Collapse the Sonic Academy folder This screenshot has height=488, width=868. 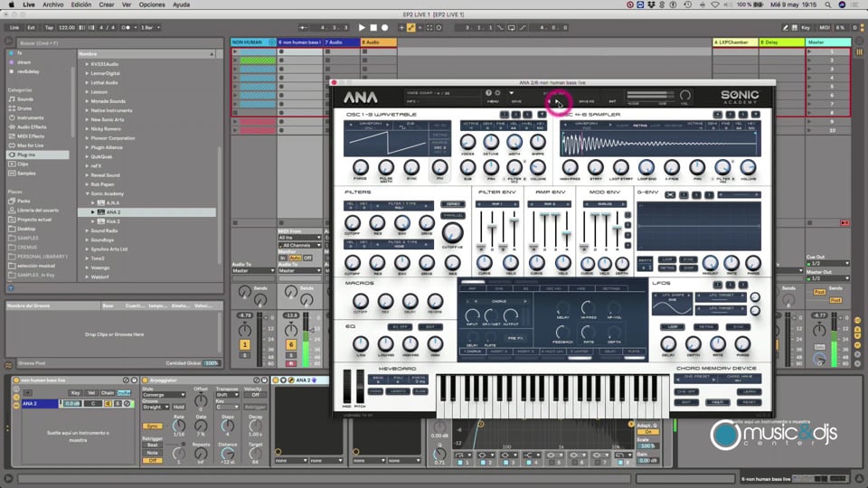pyautogui.click(x=87, y=193)
